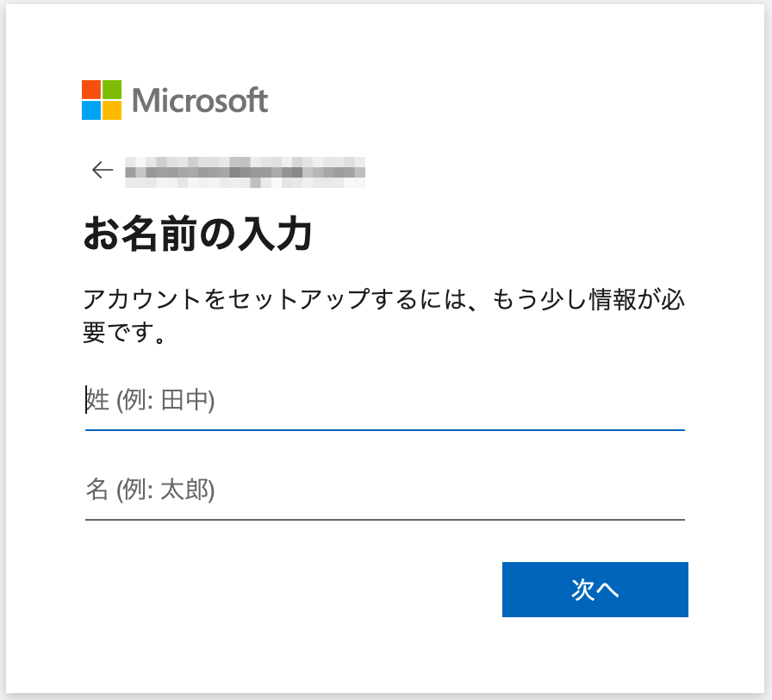Click the blue underline of the surname field
Viewport: 772px width, 700px height.
[385, 430]
